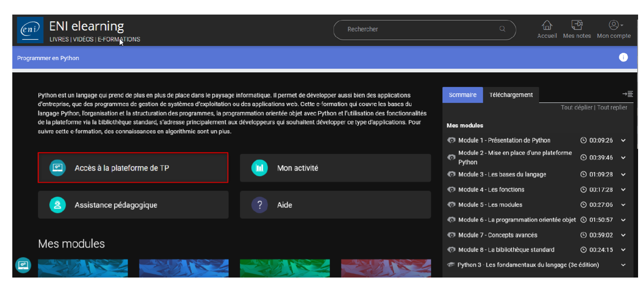Open Mon compte dropdown arrow
The width and height of the screenshot is (644, 283).
point(622,25)
